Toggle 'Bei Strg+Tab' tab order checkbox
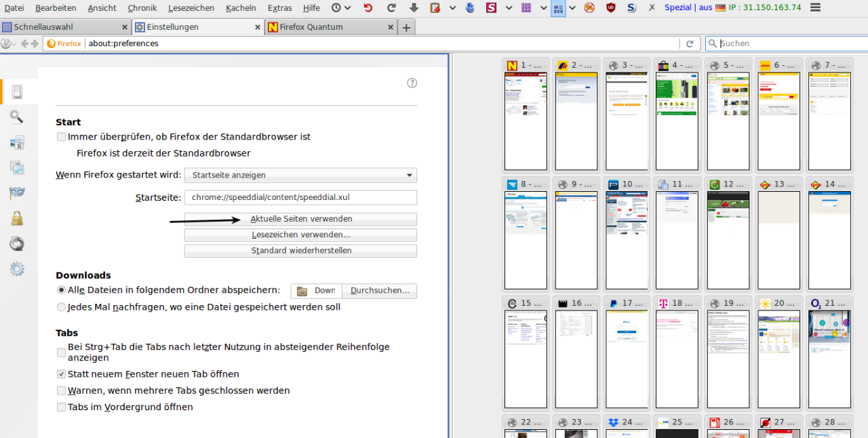The width and height of the screenshot is (868, 438). (x=62, y=353)
